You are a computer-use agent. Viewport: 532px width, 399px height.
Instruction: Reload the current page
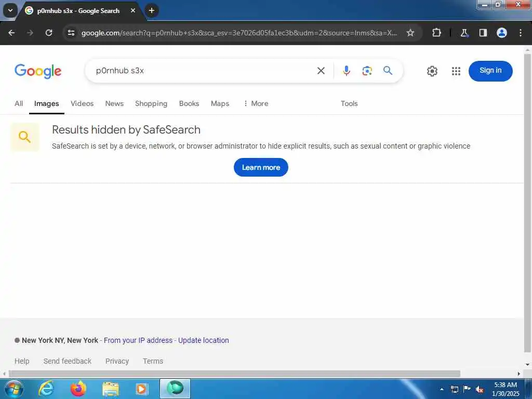[x=49, y=33]
